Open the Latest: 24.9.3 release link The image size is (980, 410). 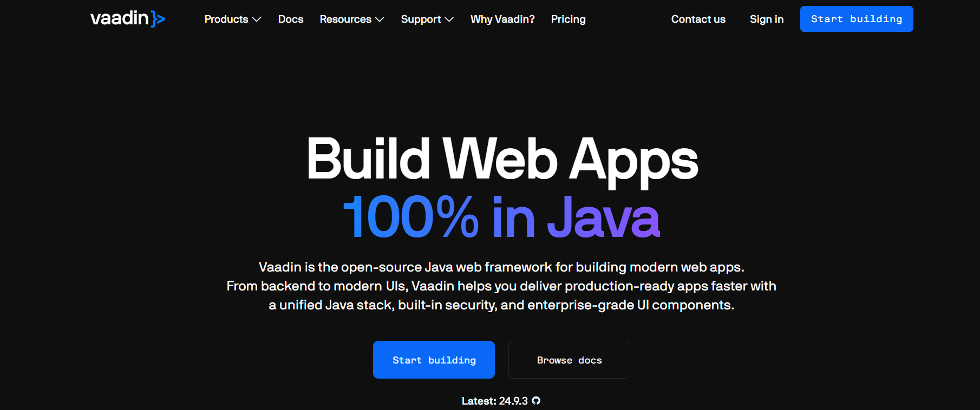coord(494,401)
